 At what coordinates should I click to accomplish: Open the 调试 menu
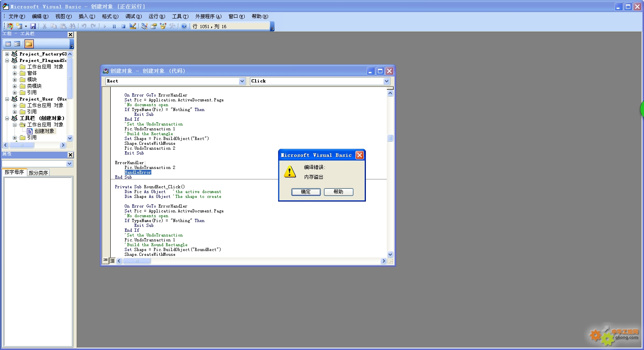click(133, 16)
